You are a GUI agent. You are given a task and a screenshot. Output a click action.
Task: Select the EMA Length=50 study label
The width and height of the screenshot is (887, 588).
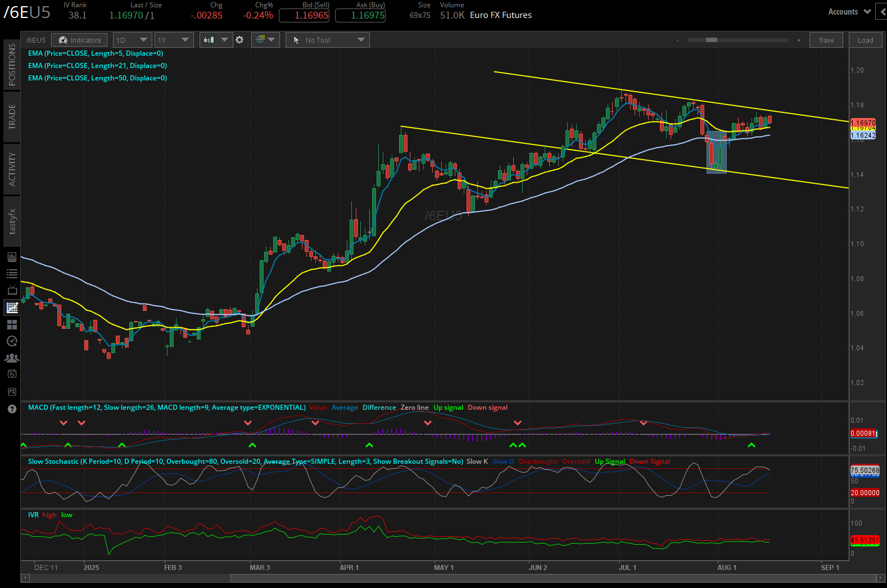[x=97, y=78]
